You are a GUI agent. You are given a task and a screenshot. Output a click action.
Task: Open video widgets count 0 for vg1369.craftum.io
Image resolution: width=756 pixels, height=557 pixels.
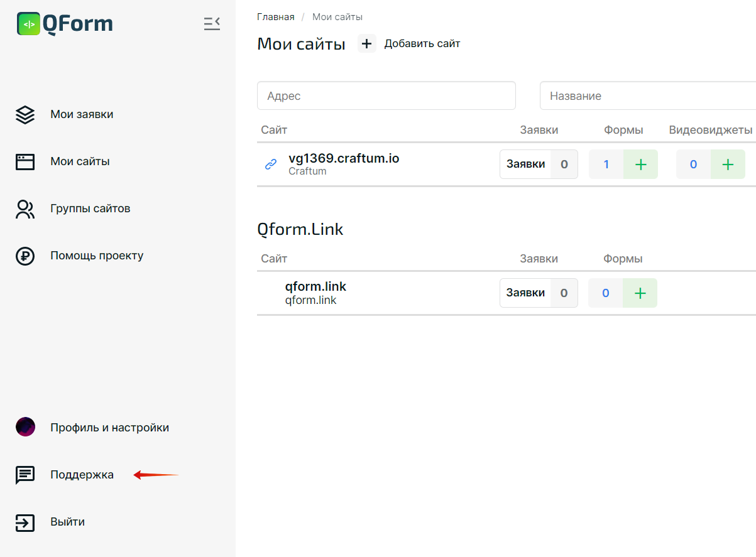click(693, 165)
